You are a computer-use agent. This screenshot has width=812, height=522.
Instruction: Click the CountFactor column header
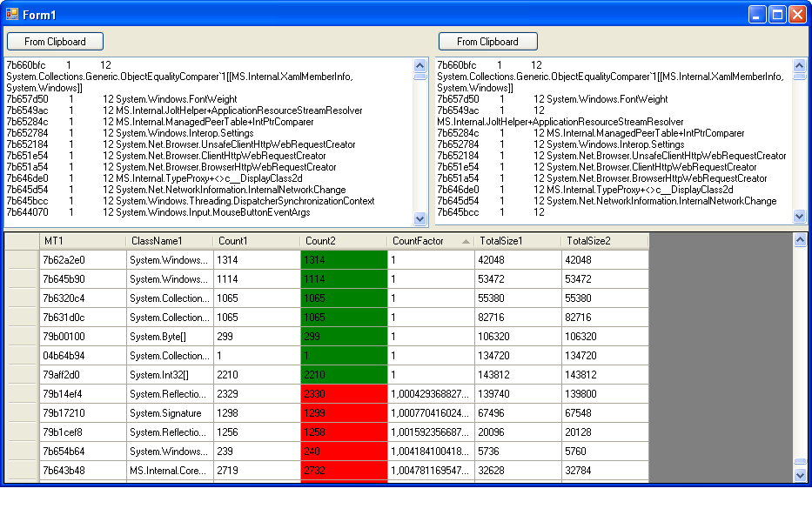[431, 241]
